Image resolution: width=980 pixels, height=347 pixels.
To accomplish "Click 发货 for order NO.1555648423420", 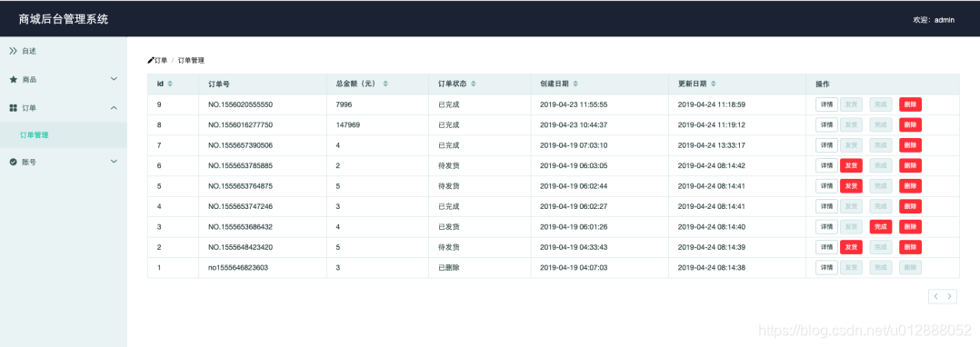I will point(851,247).
